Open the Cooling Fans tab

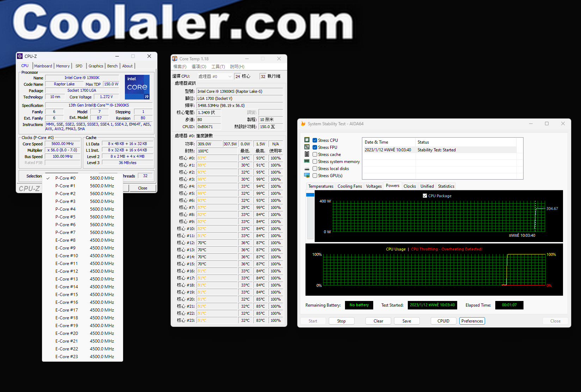350,186
